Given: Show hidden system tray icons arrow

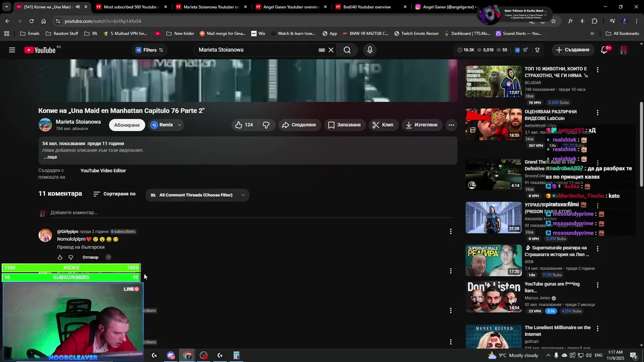Looking at the screenshot, I should [548, 355].
